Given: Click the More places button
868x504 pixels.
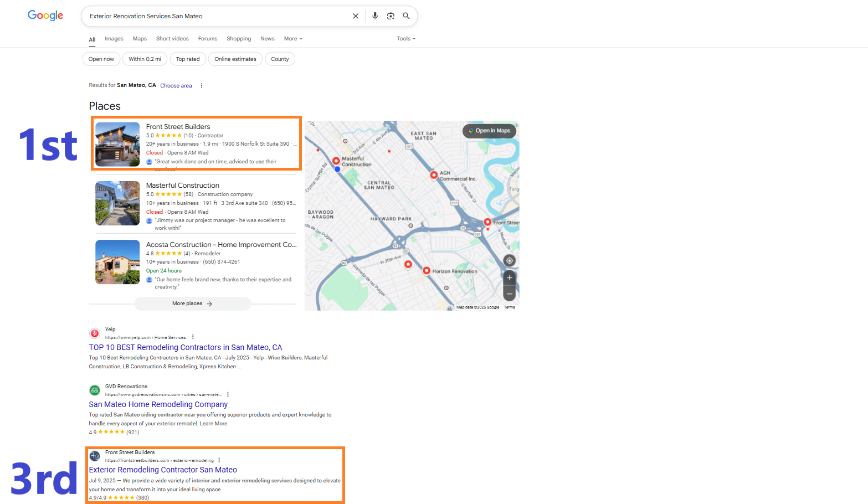Looking at the screenshot, I should click(193, 304).
